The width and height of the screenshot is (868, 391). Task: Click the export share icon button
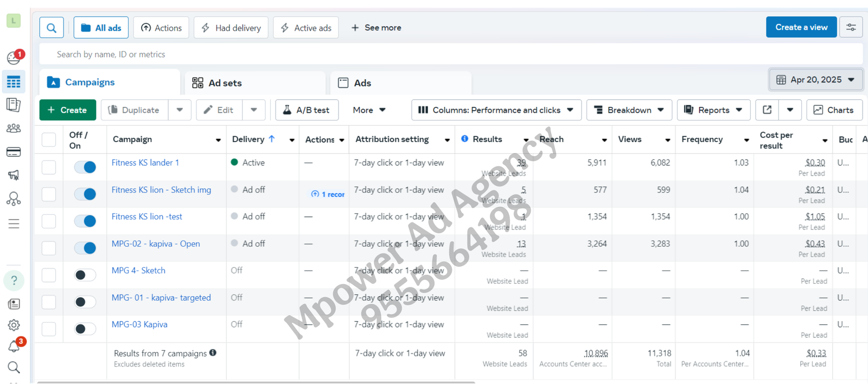coord(767,110)
